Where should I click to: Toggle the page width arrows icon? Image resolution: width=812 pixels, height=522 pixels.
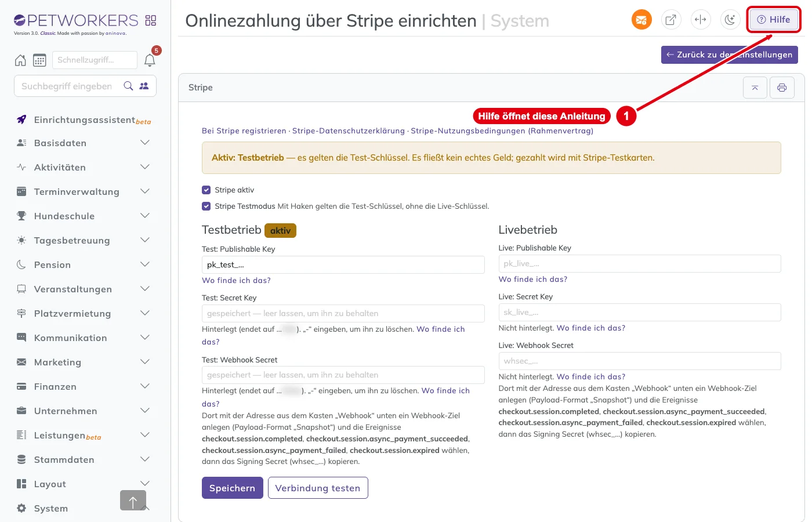(701, 20)
